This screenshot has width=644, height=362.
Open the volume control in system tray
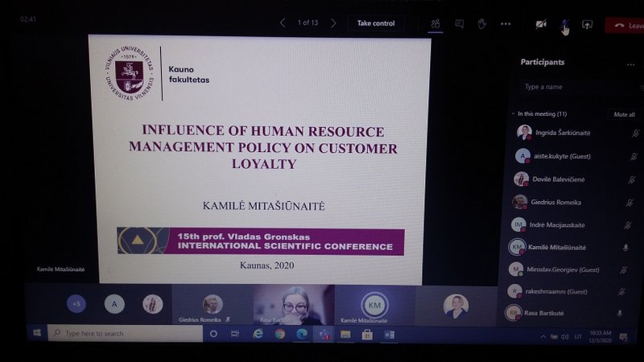[x=565, y=337]
